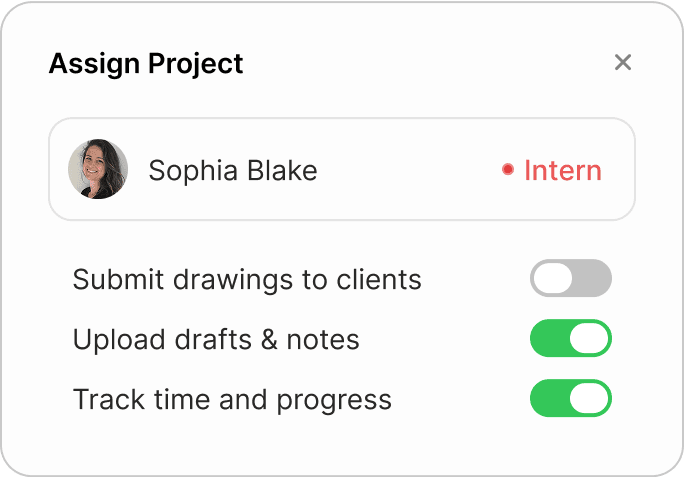Click the word "Project" in the title
The image size is (684, 477).
click(x=196, y=64)
